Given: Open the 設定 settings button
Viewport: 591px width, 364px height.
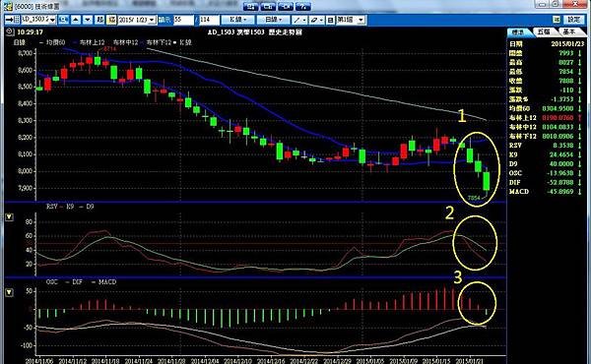Looking at the screenshot, I should pyautogui.click(x=574, y=20).
